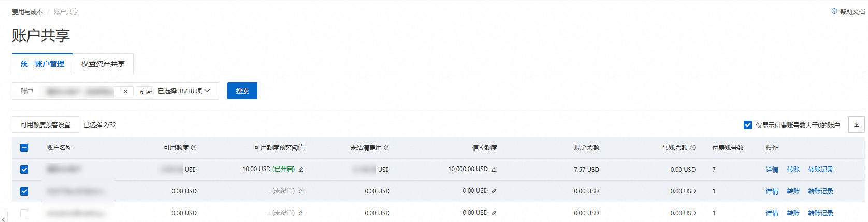
Task: Click help icon next to 未结清费用 header
Action: (387, 148)
